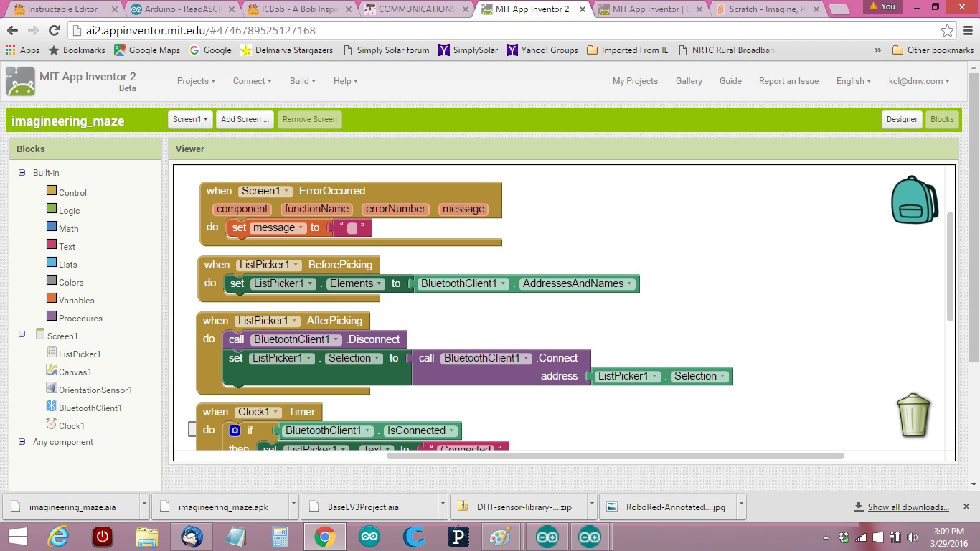Screen dimensions: 980x551
Task: Open the Build menu
Action: pyautogui.click(x=303, y=81)
